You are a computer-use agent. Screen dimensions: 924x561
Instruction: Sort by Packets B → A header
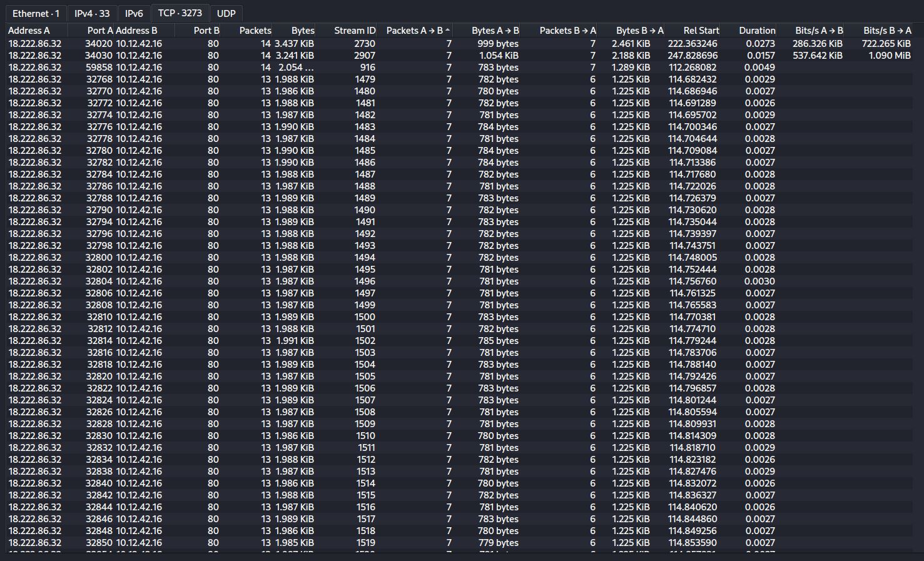coord(559,30)
